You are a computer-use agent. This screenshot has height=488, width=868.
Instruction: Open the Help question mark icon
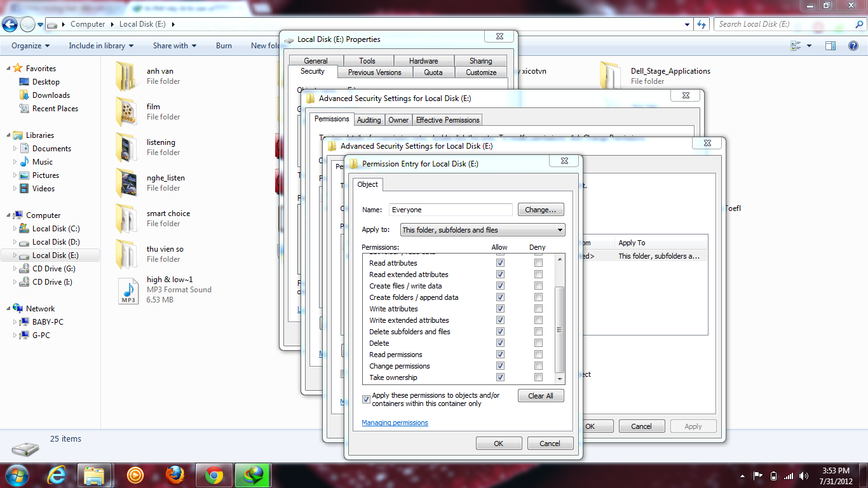pos(853,46)
